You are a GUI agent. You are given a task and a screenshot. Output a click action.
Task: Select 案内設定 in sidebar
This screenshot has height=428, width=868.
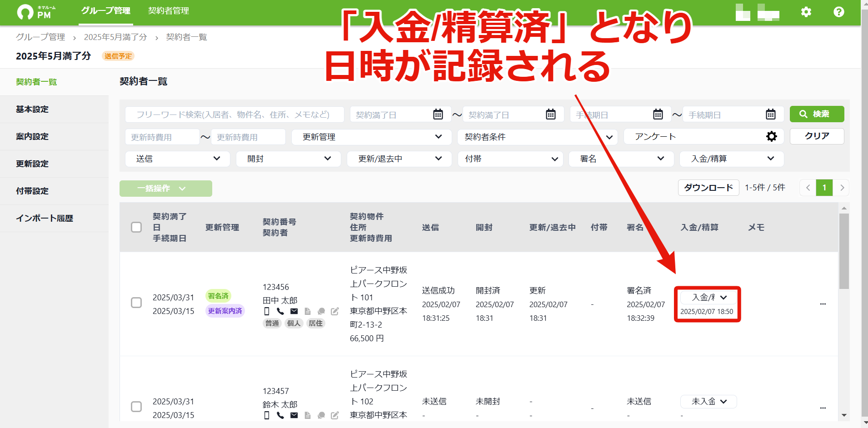click(54, 137)
